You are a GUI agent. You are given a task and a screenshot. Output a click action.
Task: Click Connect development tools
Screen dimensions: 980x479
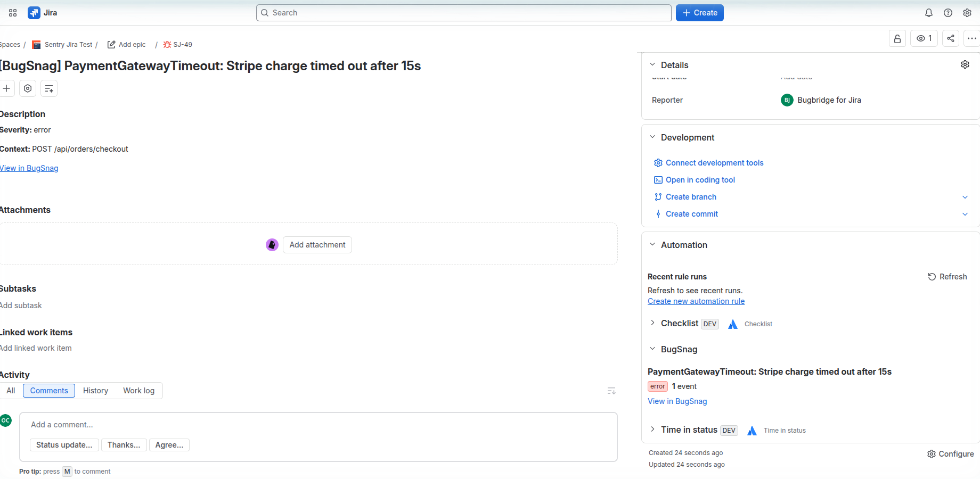[709, 163]
